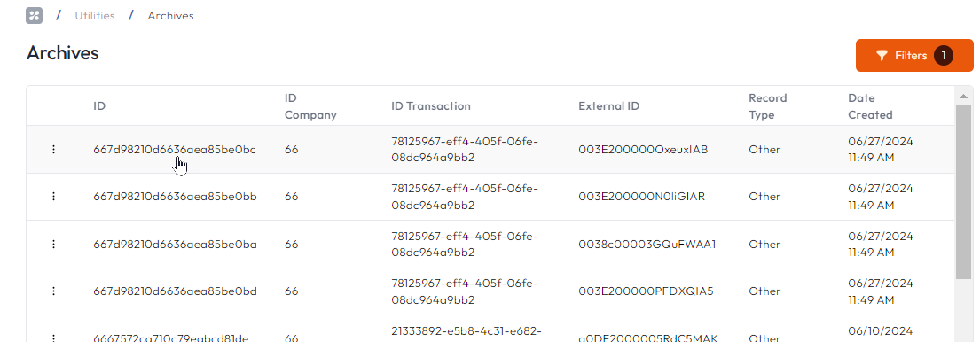
Task: Sort by Record Type column header
Action: (767, 106)
